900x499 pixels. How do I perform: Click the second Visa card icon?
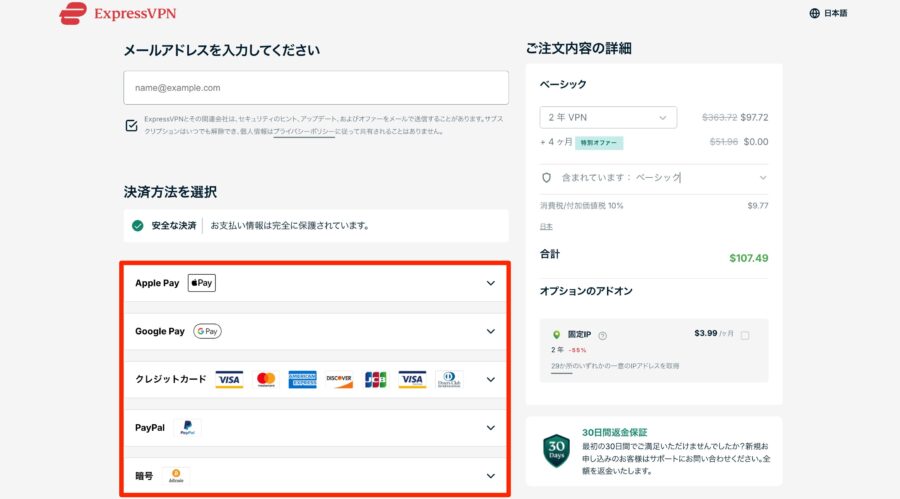[x=412, y=380]
